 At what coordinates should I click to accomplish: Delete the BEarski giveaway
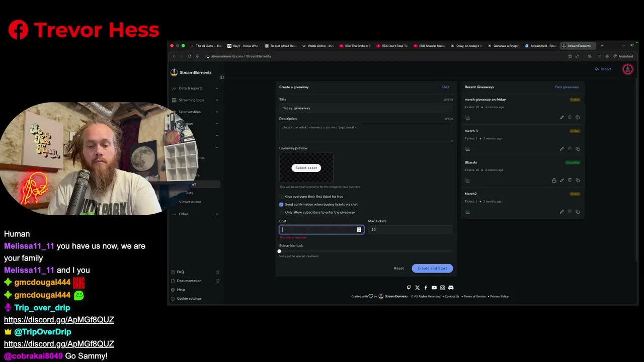coord(570,180)
